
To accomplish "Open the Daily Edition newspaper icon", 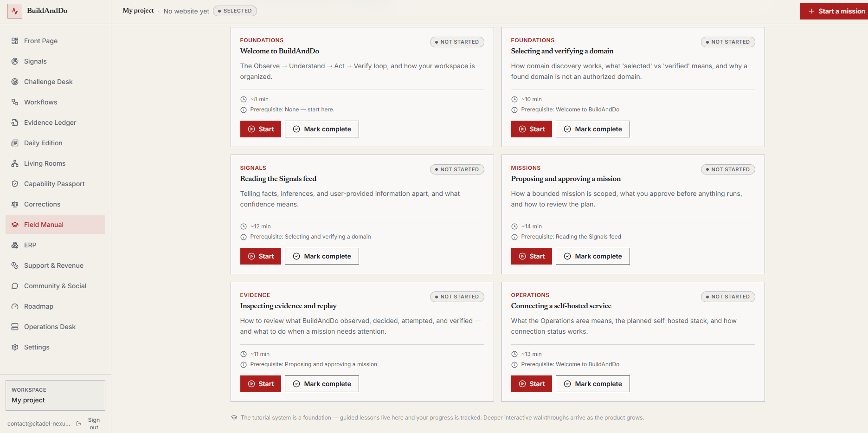I will [x=15, y=143].
